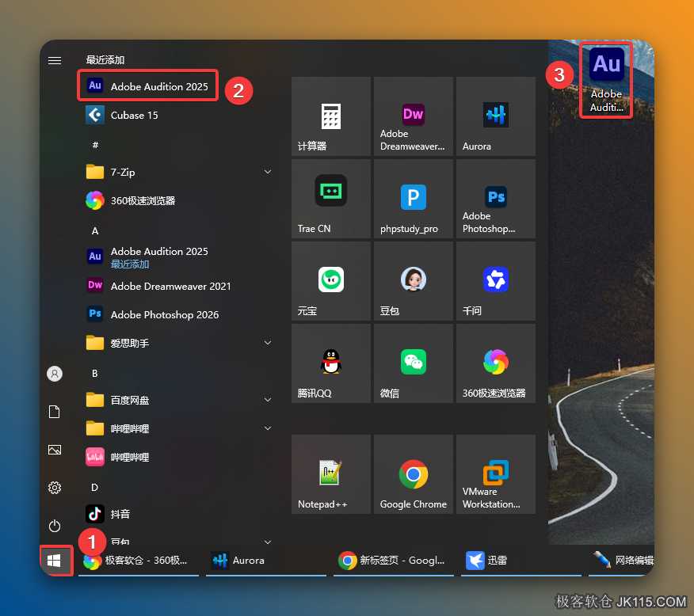Open Settings gear in start sidebar
This screenshot has width=694, height=616.
pos(55,488)
